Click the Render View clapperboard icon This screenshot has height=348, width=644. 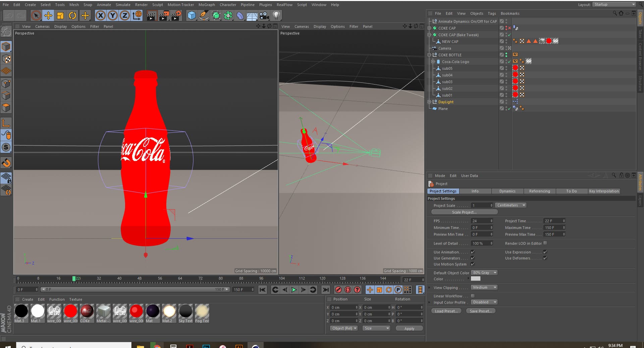coord(152,15)
